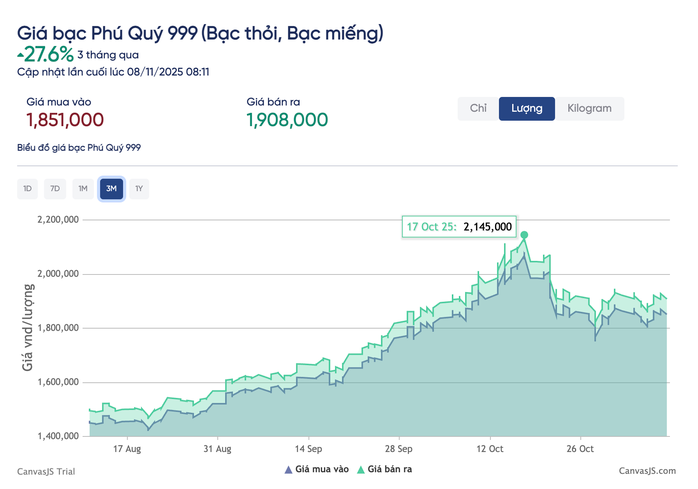Image resolution: width=698 pixels, height=489 pixels.
Task: Select the Lượng unit option
Action: point(526,108)
